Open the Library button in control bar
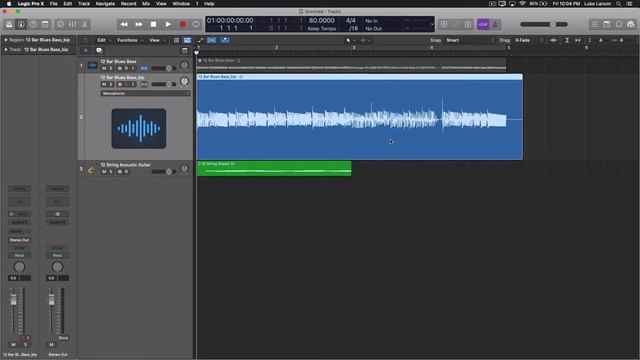 [x=9, y=24]
